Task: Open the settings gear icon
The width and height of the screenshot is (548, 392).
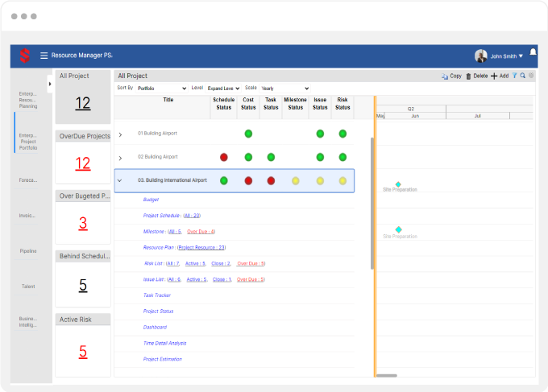Action: coord(531,76)
